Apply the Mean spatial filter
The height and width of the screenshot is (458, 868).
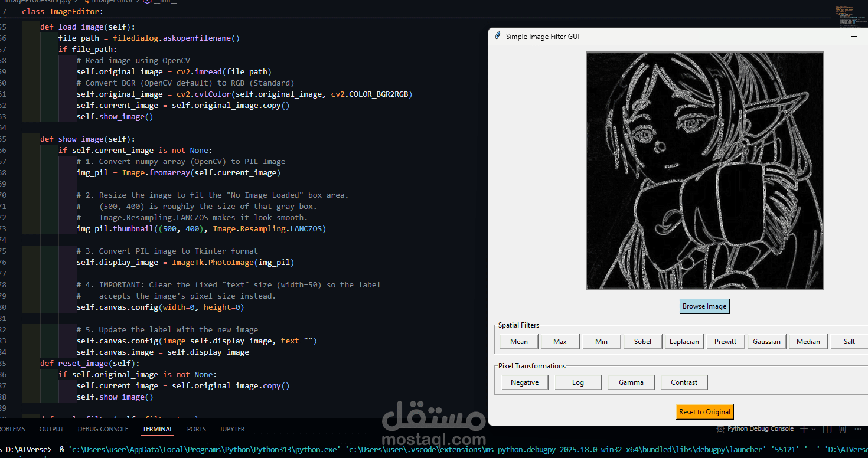519,342
